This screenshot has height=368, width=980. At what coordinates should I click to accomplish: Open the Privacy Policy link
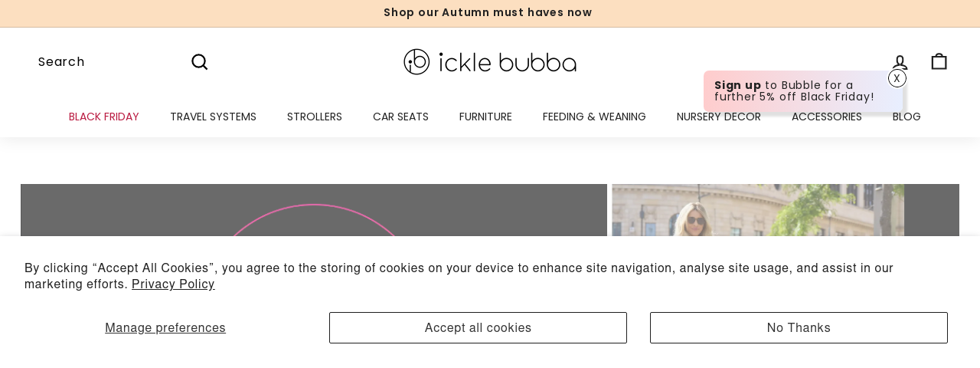pos(173,284)
